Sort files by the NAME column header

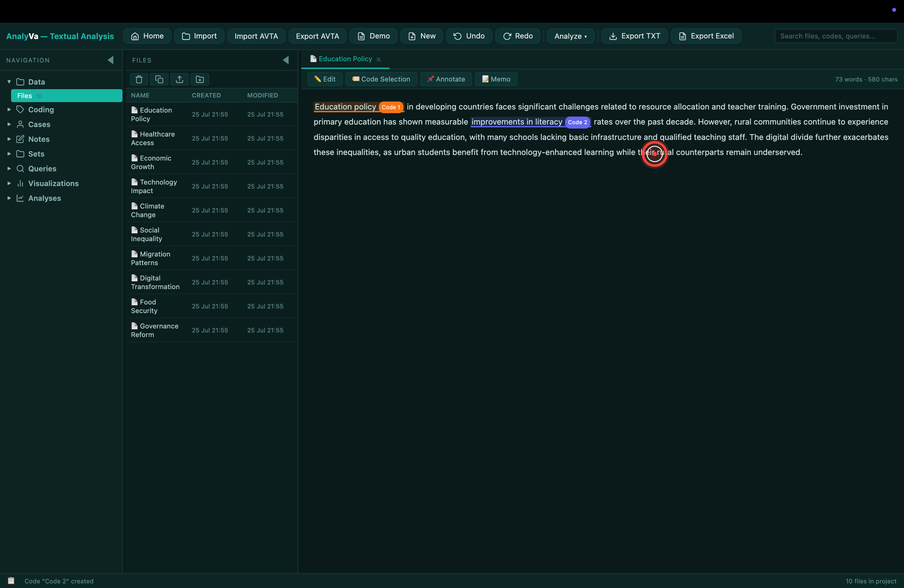tap(140, 95)
